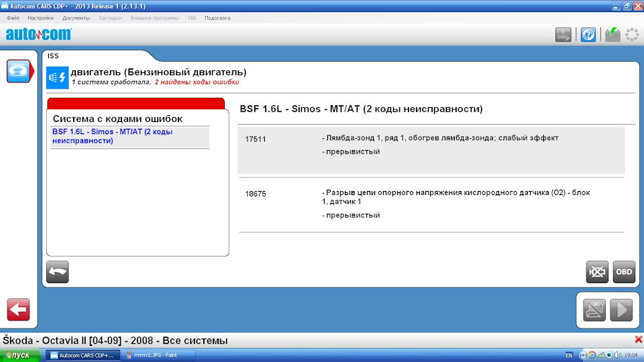Click the BSF 1.6L heading title

click(x=361, y=109)
